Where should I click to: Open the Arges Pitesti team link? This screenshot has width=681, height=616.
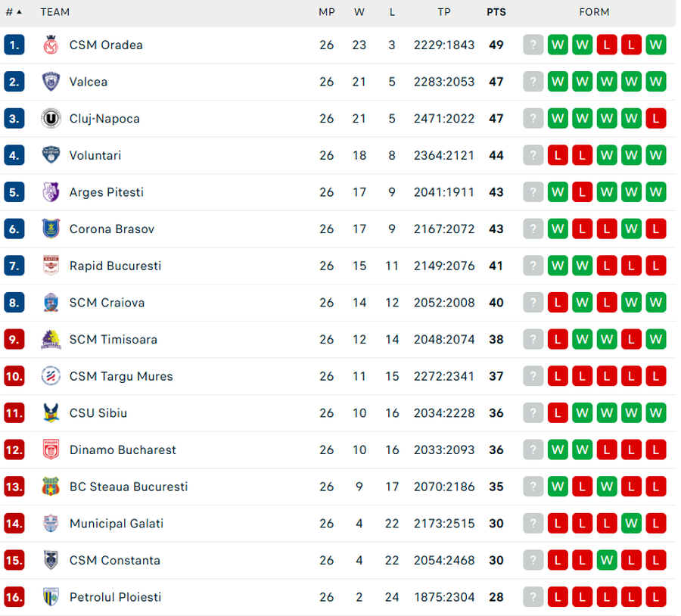(106, 192)
